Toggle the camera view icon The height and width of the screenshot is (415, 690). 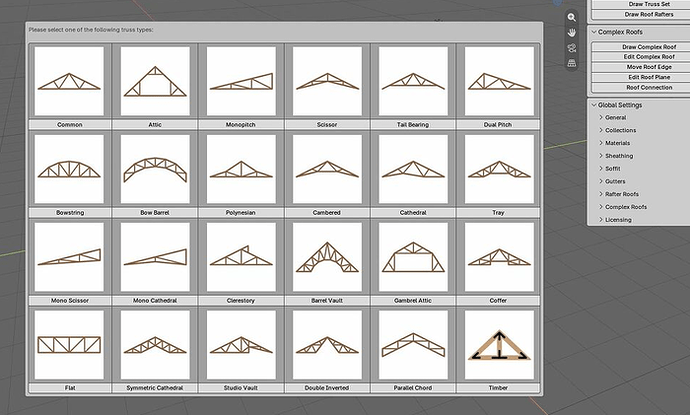tap(572, 48)
